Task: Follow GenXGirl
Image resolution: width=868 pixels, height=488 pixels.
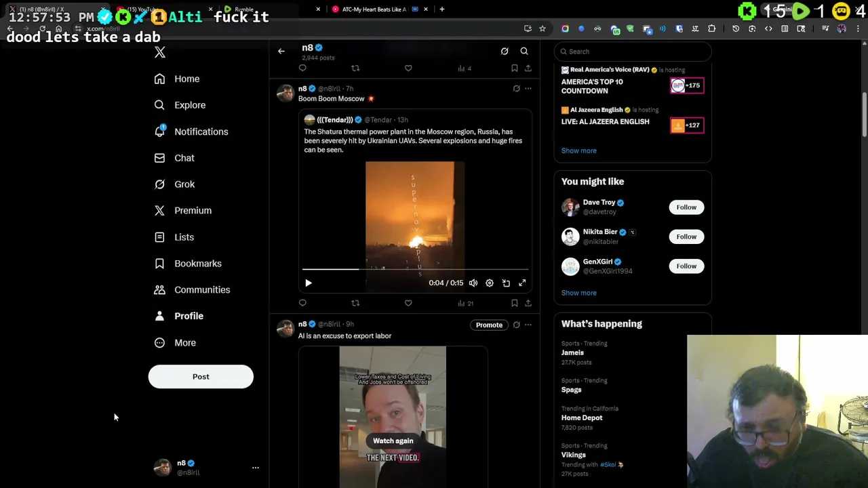Action: click(686, 266)
